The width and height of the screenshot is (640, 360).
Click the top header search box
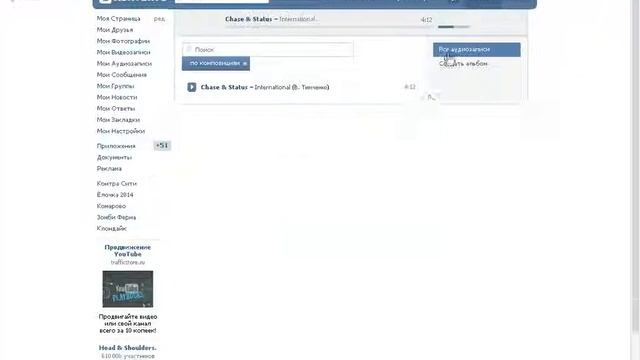[x=222, y=1]
